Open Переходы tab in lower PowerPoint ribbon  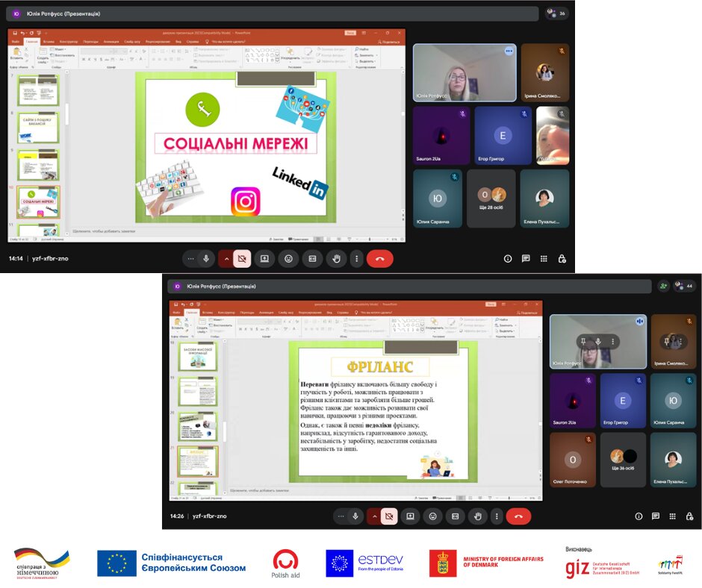(246, 313)
